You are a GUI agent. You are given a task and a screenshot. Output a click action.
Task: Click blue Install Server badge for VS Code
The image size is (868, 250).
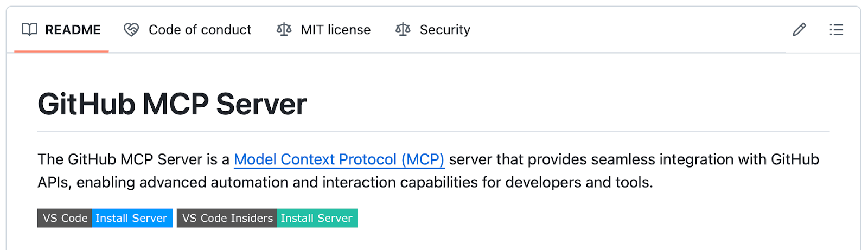point(131,218)
